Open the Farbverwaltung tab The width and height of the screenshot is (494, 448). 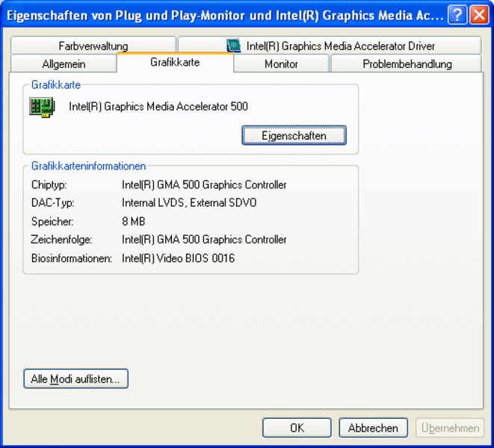pyautogui.click(x=93, y=46)
